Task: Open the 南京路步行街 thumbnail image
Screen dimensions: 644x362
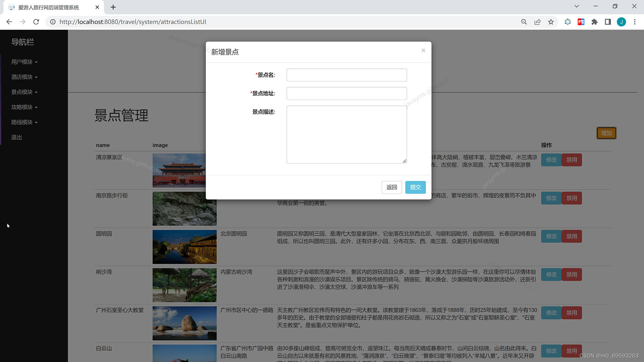Action: [184, 208]
